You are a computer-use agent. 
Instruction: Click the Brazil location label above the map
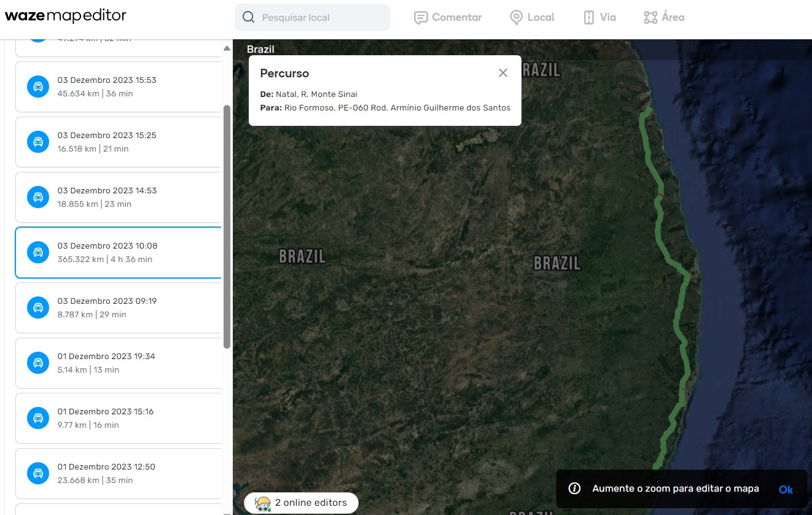click(260, 49)
